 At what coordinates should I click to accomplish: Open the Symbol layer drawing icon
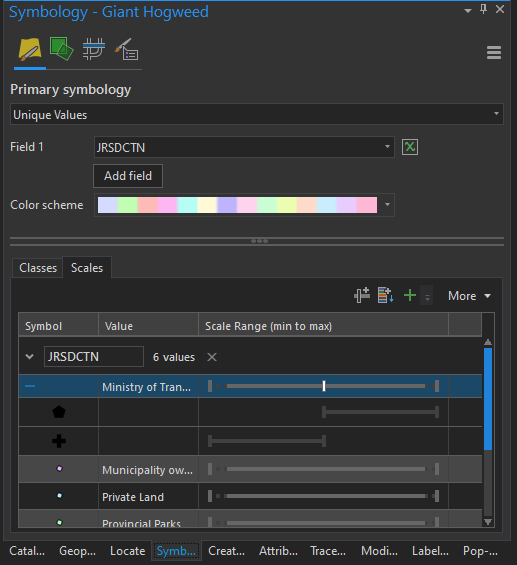pos(94,49)
